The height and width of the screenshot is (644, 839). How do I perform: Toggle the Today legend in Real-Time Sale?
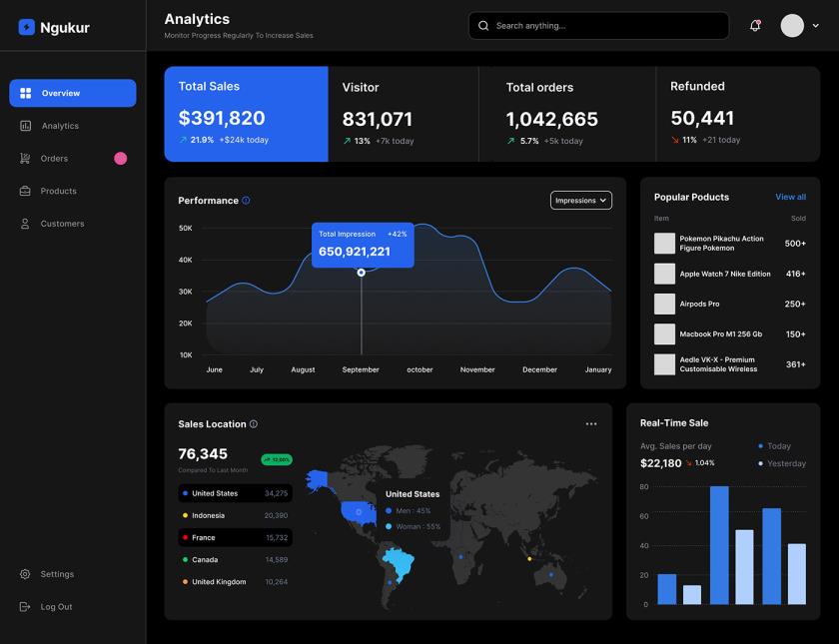(774, 446)
